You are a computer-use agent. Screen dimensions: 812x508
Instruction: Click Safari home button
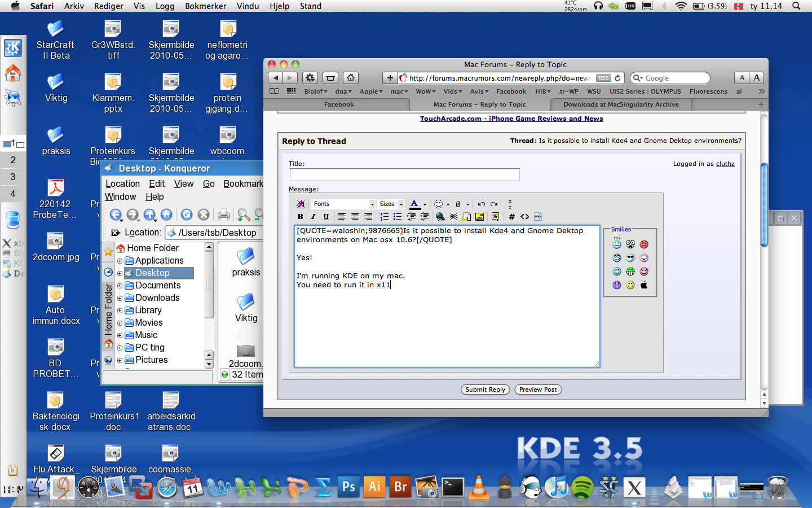[351, 78]
